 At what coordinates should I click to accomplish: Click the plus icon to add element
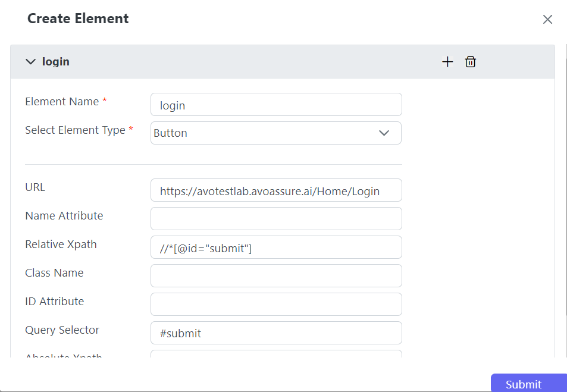click(x=447, y=62)
